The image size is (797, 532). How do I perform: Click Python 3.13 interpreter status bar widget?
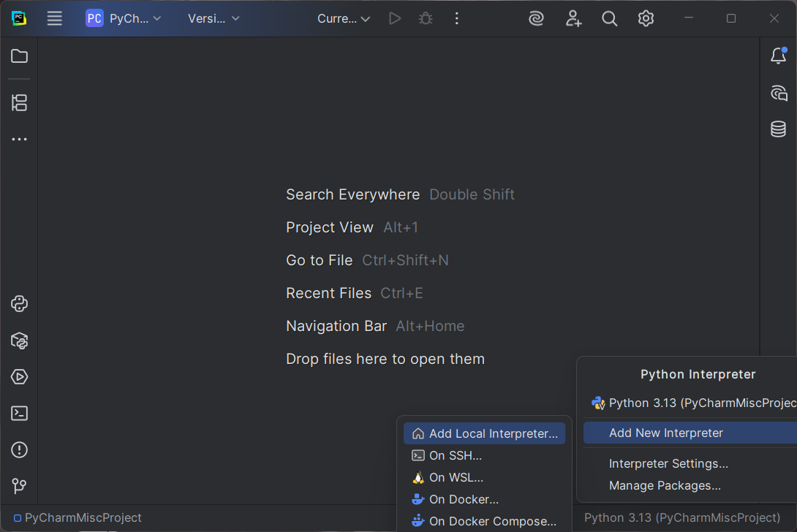(681, 517)
